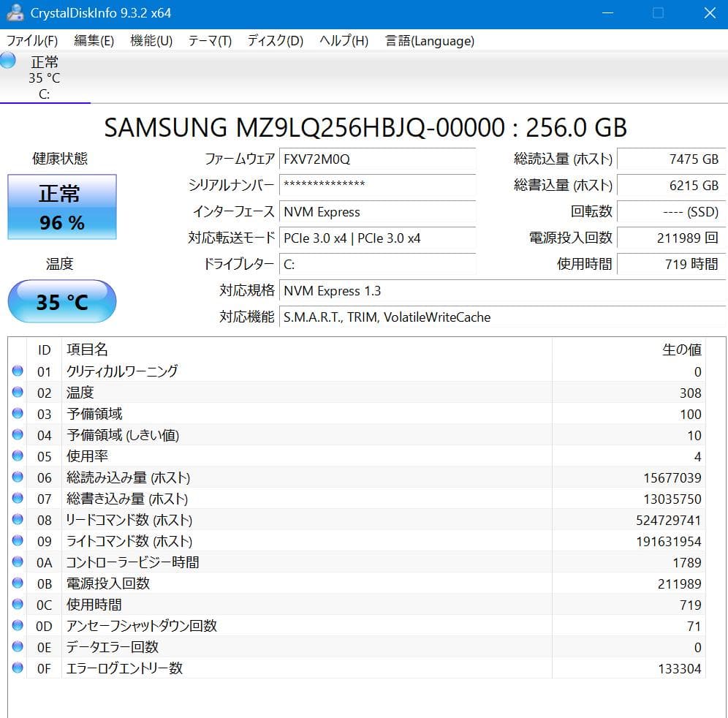Click the 生の値 column header
This screenshot has width=728, height=718.
pos(629,349)
